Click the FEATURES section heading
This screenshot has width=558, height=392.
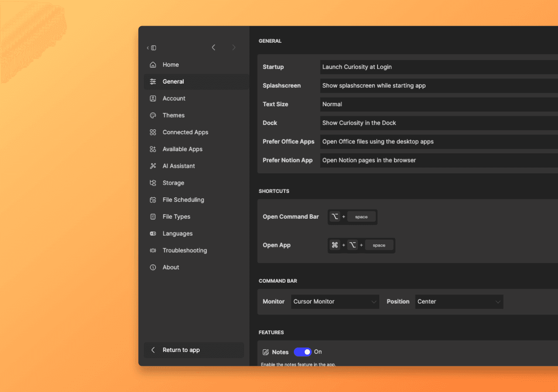pyautogui.click(x=272, y=332)
